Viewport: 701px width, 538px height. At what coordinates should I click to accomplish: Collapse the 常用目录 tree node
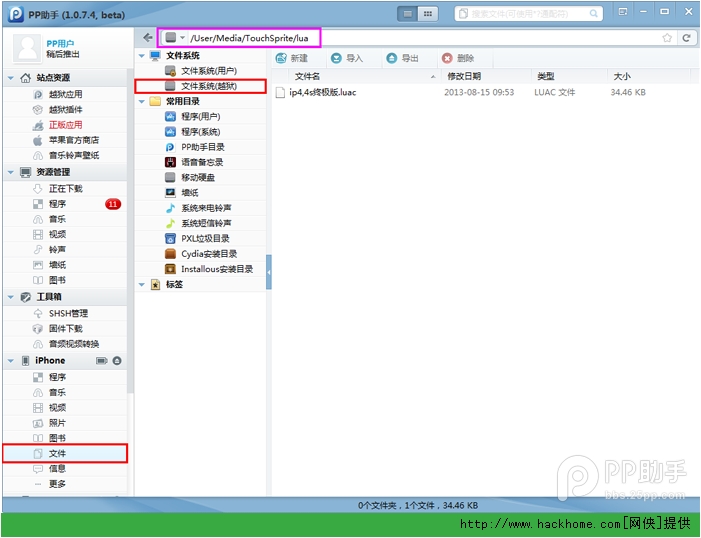(x=142, y=101)
